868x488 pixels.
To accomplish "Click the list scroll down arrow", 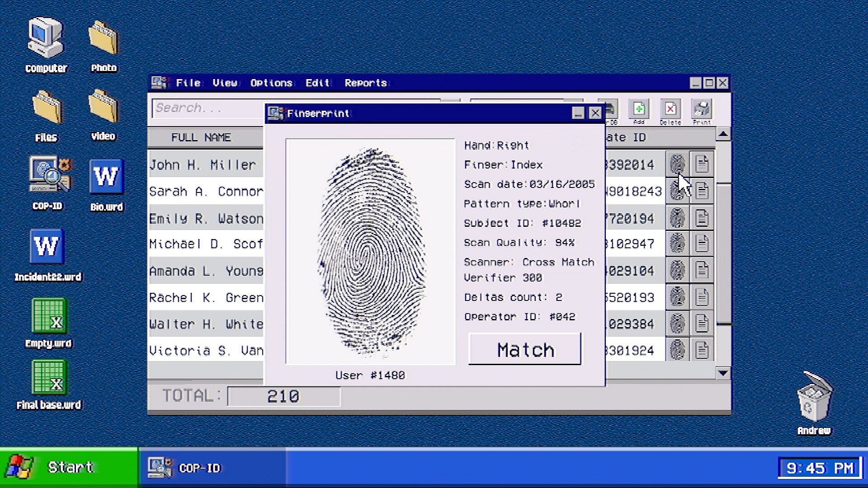I will [723, 373].
